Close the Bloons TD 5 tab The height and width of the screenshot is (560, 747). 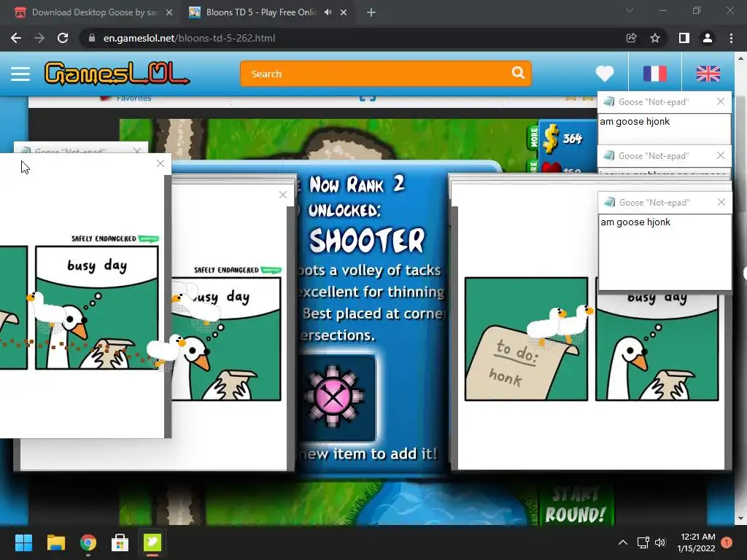[344, 13]
